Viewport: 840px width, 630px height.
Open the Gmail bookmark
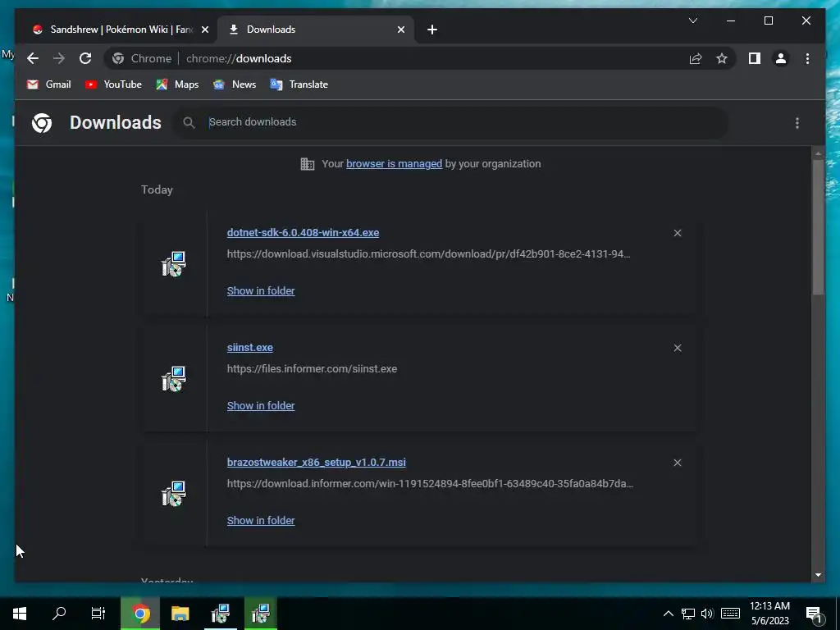tap(48, 84)
